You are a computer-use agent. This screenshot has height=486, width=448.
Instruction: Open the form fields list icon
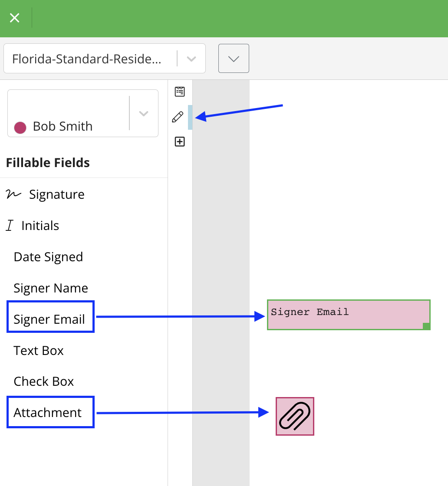coord(179,92)
